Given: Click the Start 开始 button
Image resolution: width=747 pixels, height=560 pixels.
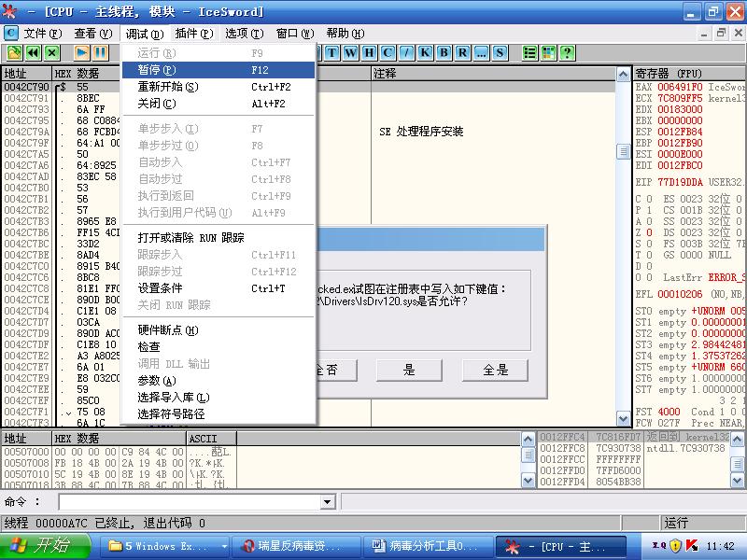Looking at the screenshot, I should click(x=45, y=546).
